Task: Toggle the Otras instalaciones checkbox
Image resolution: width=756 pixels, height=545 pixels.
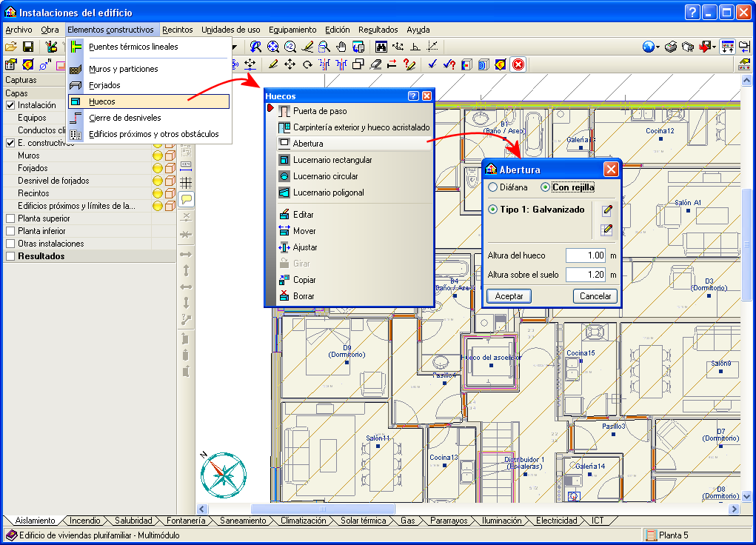Action: pos(10,244)
